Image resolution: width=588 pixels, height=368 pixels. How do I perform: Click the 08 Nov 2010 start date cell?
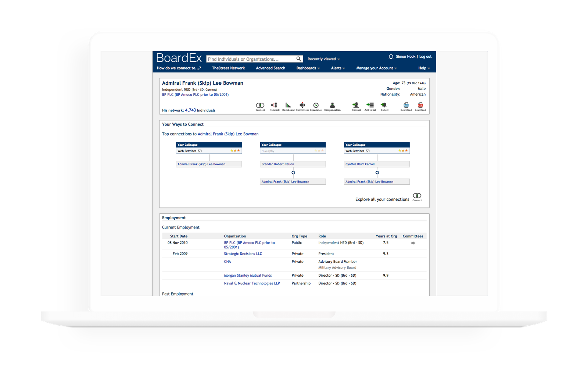point(178,243)
